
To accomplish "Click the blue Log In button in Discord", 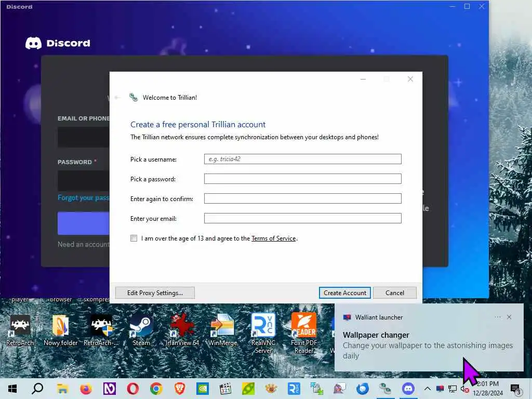I will (x=84, y=223).
